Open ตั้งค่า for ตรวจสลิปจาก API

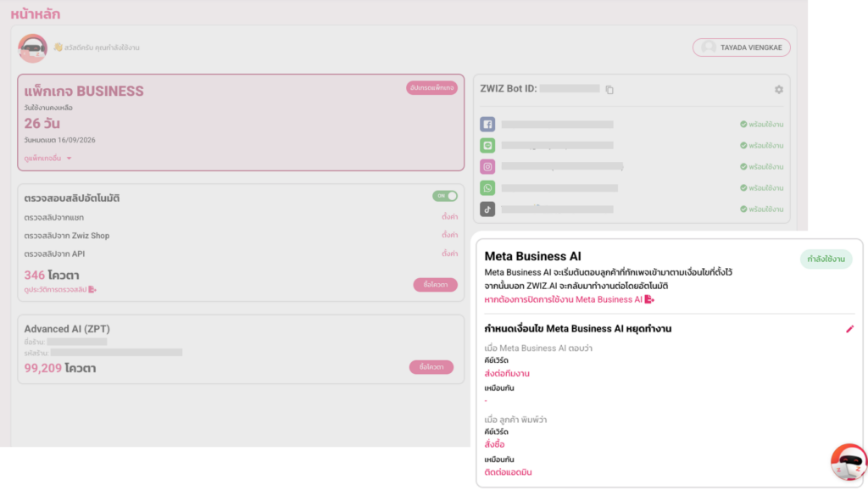(x=449, y=254)
